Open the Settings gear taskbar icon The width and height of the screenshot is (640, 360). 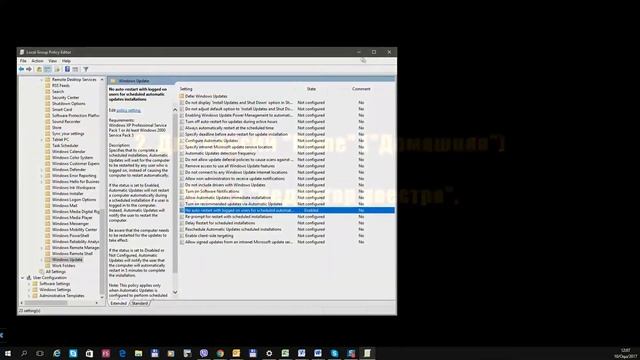coord(269,353)
